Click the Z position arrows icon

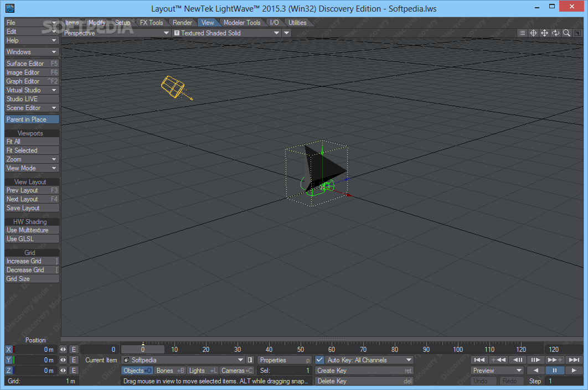click(63, 370)
